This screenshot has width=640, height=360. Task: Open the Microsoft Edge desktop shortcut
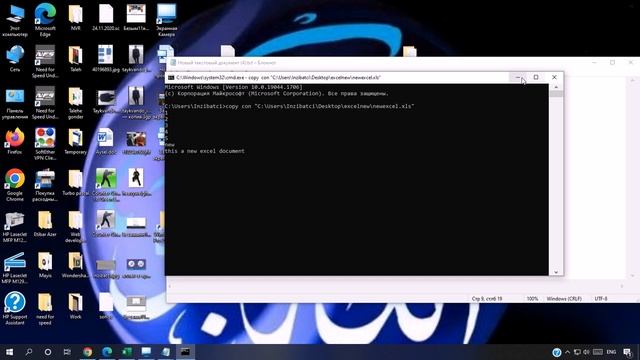[x=45, y=20]
